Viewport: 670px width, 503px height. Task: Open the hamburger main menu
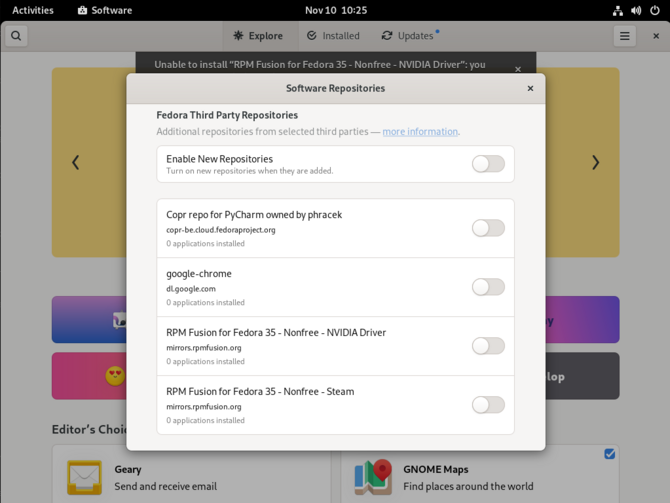[624, 36]
